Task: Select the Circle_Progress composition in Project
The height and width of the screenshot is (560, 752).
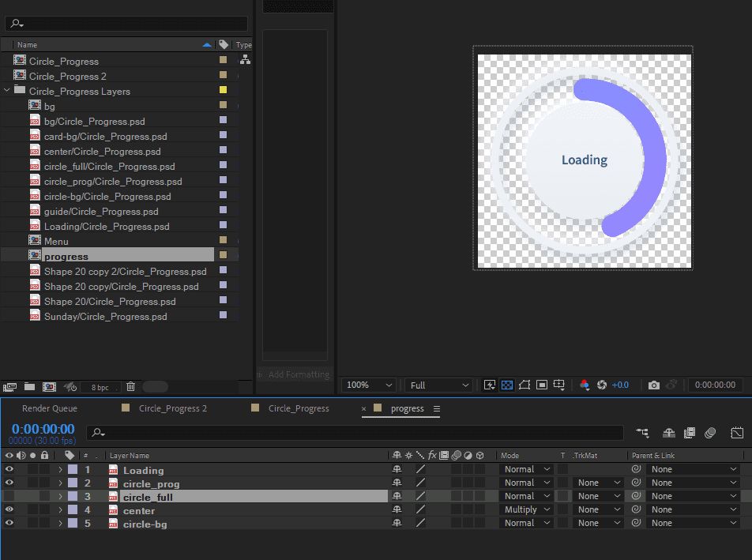Action: coord(64,62)
